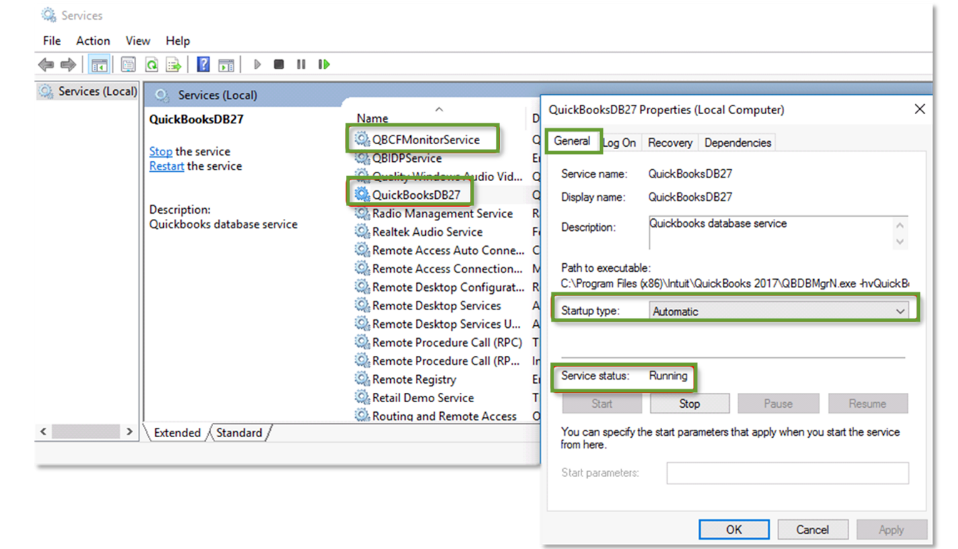Click the tree pane horizontal scrollbar thumb
Screen dimensions: 958x549
tap(86, 432)
